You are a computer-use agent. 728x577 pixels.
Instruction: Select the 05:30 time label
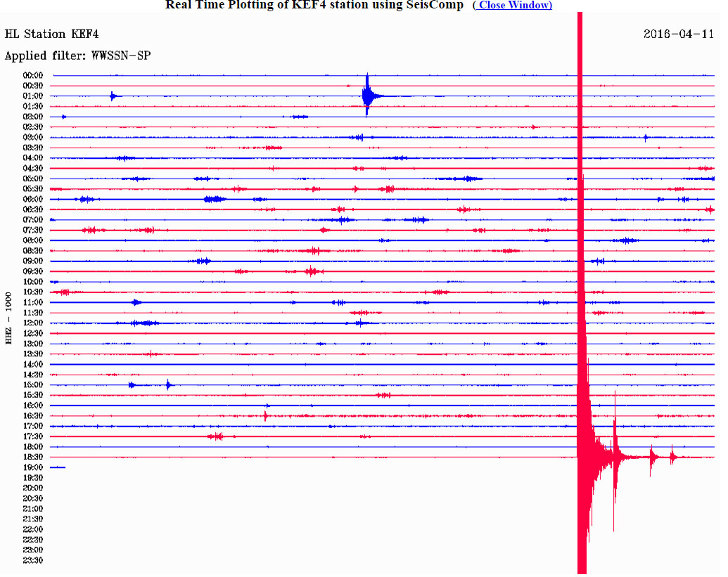tap(33, 189)
